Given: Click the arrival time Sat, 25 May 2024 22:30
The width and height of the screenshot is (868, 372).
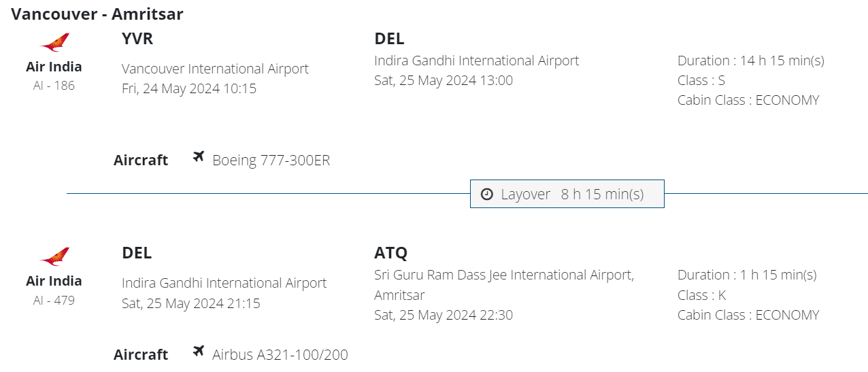Looking at the screenshot, I should click(x=444, y=315).
